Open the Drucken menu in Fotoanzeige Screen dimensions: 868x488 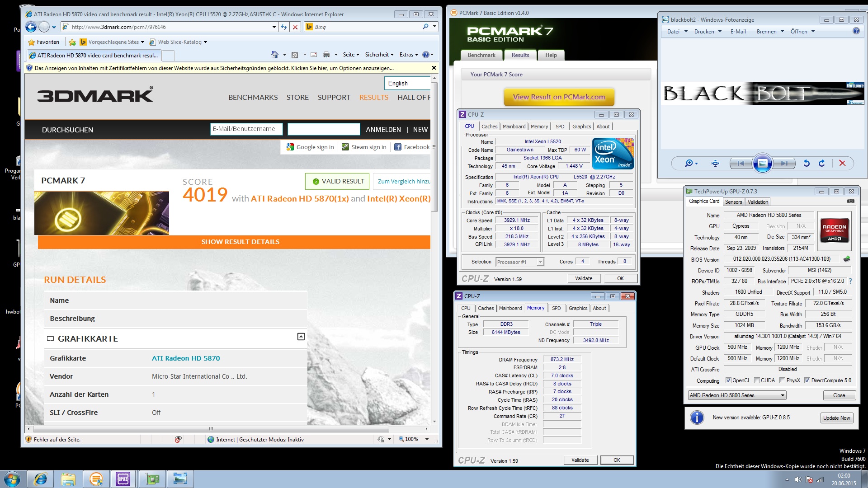point(708,32)
